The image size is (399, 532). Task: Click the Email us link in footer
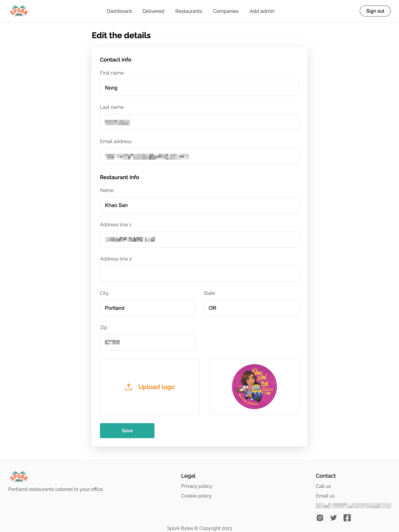coord(325,496)
